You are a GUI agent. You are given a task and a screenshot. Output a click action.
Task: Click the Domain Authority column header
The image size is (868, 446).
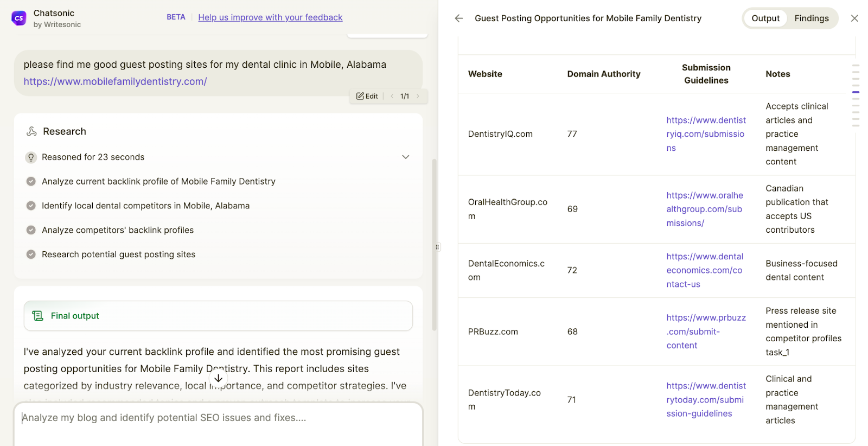[x=604, y=74]
